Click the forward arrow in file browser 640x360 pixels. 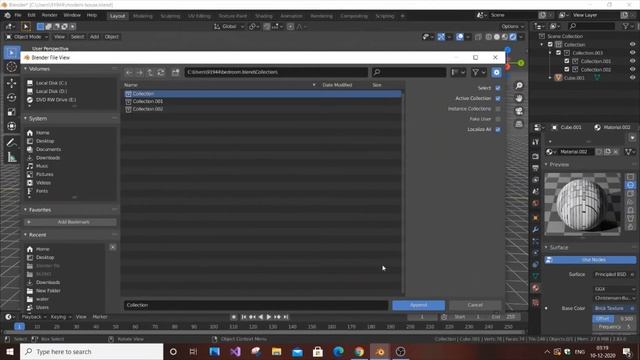pyautogui.click(x=140, y=72)
